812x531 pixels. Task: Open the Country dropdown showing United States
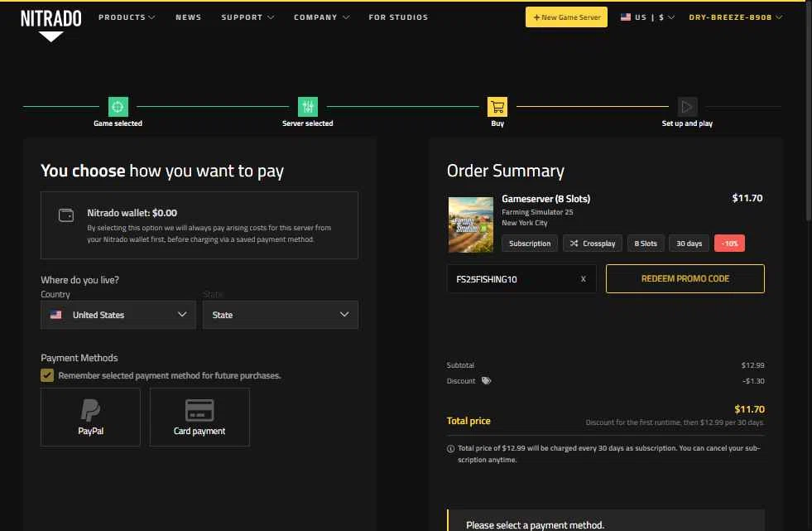click(x=118, y=315)
